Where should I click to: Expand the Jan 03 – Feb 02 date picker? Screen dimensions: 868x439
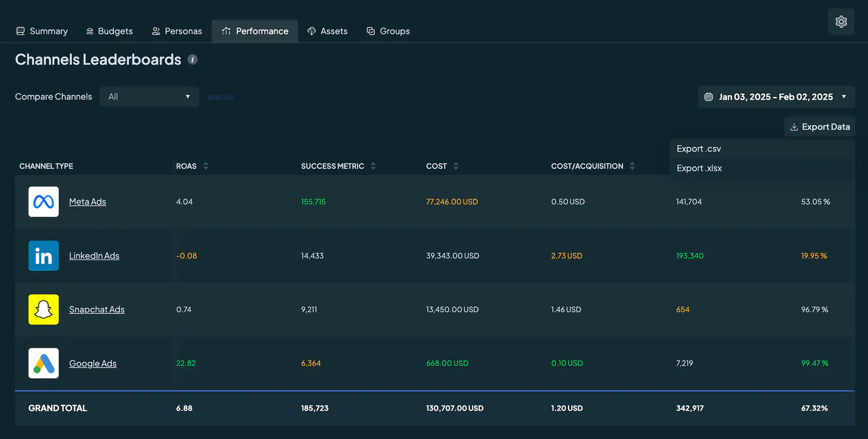tap(776, 96)
